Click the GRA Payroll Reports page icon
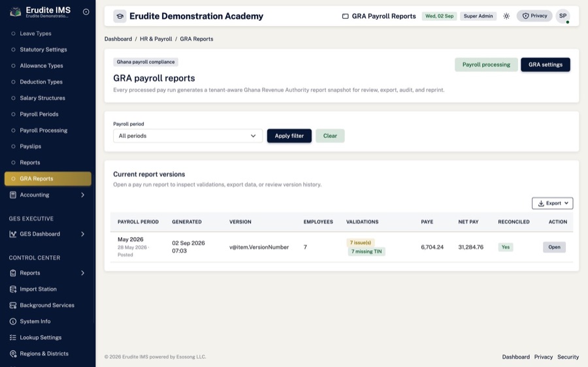Image resolution: width=588 pixels, height=367 pixels. [346, 16]
